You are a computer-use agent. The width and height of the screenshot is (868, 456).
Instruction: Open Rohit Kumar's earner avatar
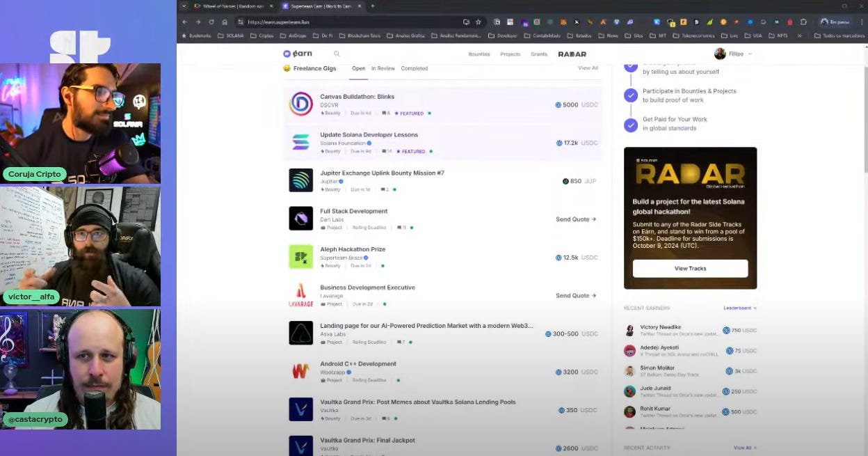(x=629, y=412)
